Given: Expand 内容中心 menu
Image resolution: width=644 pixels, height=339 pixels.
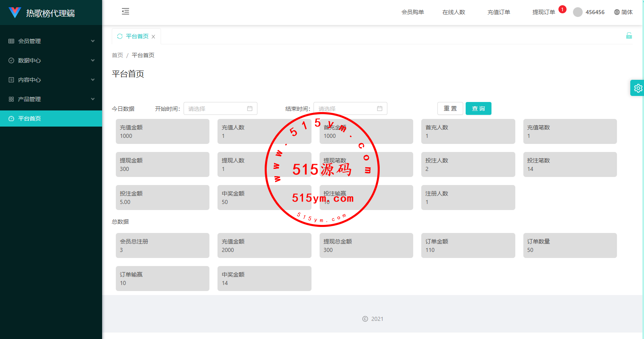Looking at the screenshot, I should pos(51,80).
